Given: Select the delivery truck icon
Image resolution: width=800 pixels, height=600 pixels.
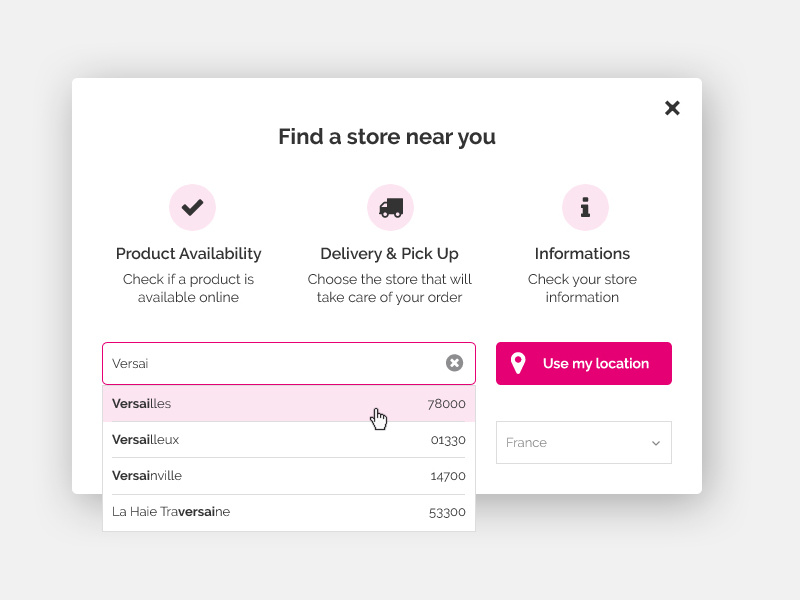Looking at the screenshot, I should (390, 207).
